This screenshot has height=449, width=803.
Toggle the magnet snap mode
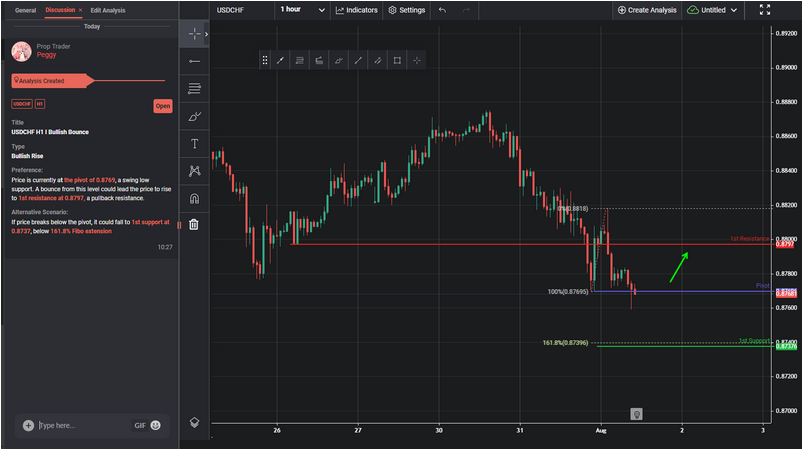click(x=195, y=198)
